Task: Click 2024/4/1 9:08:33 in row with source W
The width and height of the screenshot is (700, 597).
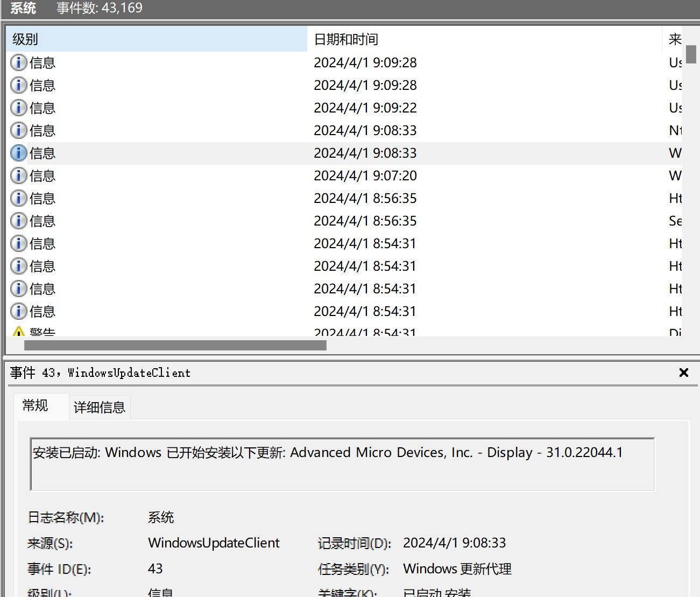Action: tap(365, 153)
